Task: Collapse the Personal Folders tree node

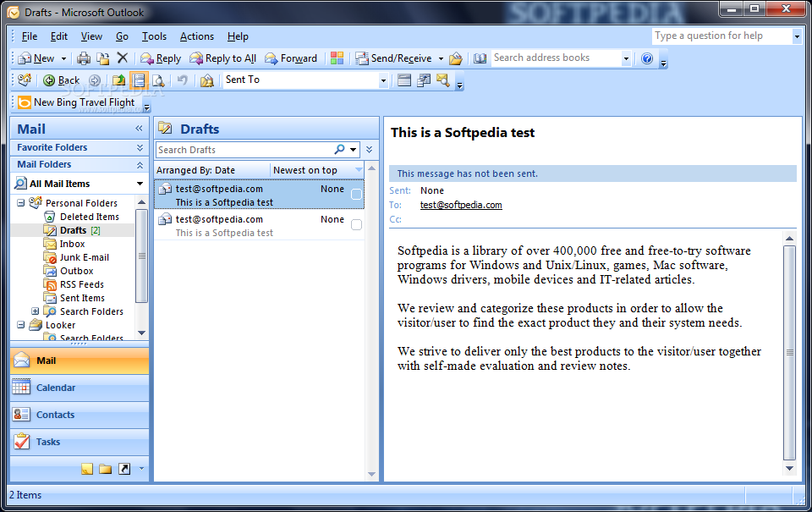Action: pos(20,202)
